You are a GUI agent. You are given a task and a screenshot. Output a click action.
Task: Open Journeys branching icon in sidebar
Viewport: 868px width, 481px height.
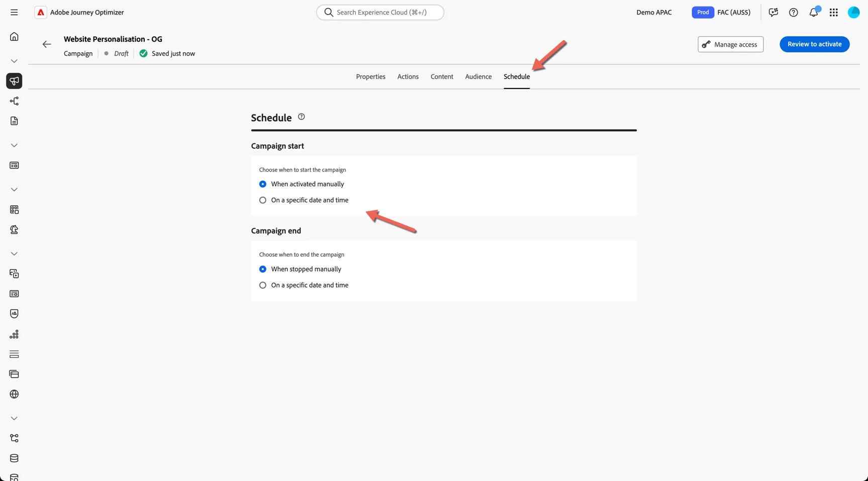coord(14,101)
